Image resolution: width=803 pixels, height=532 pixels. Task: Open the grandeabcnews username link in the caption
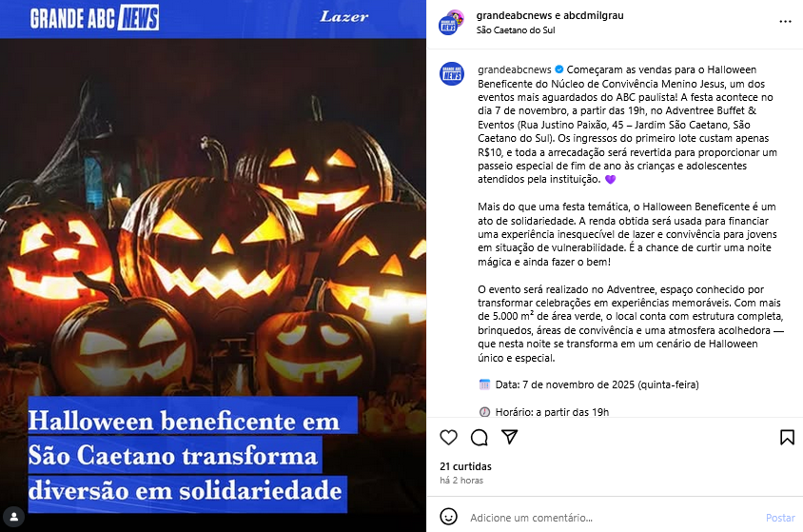pos(514,69)
